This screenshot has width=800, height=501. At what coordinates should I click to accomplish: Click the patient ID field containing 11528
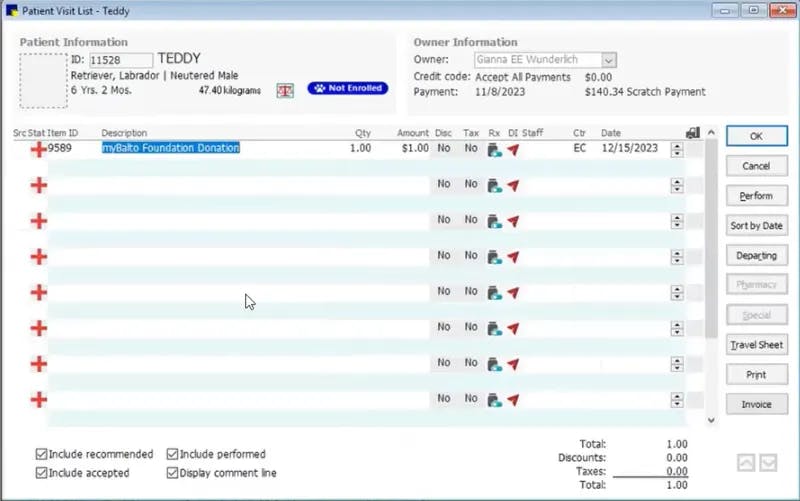[121, 60]
